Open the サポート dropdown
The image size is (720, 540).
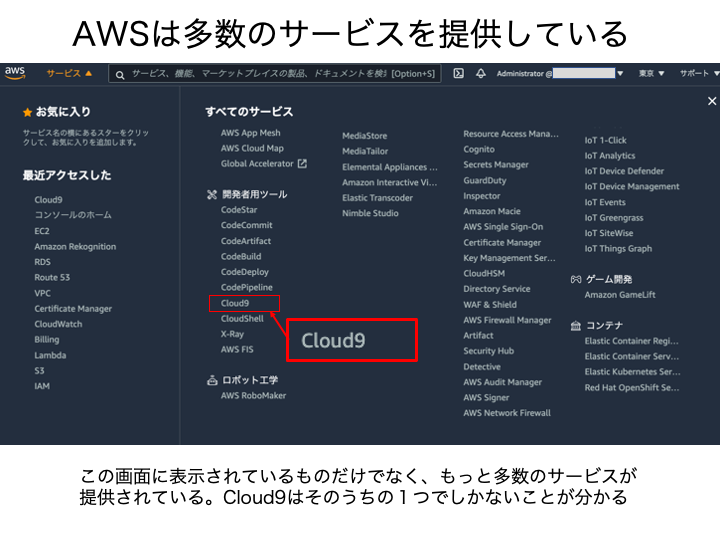coord(699,73)
